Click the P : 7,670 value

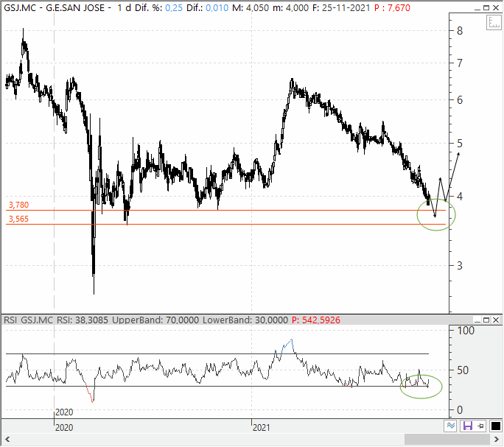(x=392, y=7)
